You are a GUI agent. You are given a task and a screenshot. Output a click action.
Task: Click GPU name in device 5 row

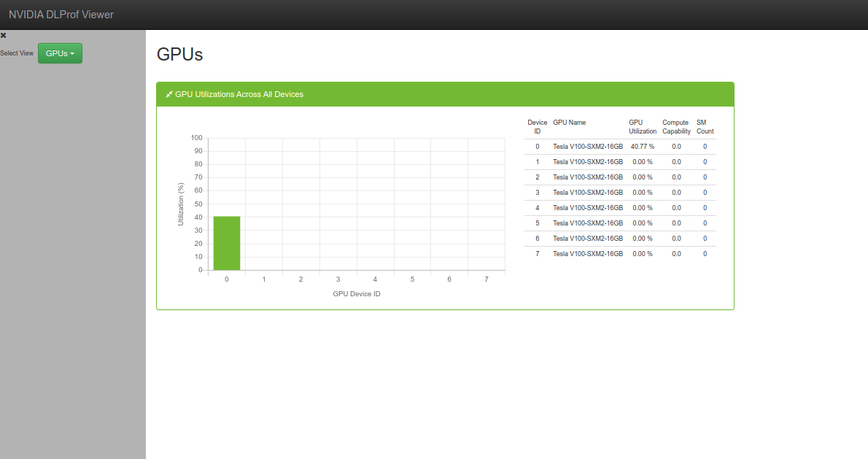[x=587, y=223]
